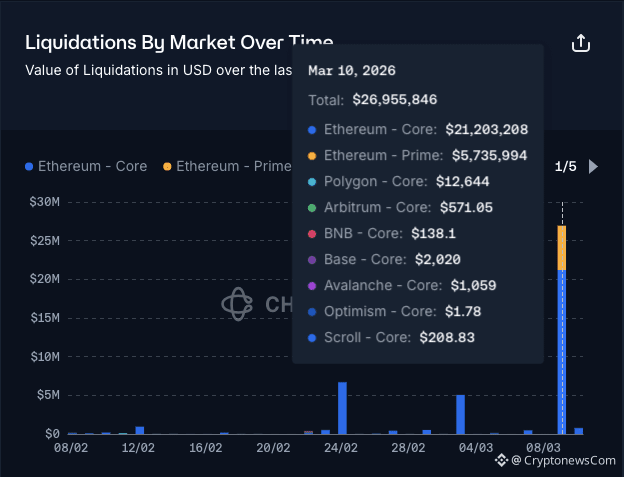
Task: Click the 1/5 legend page indicator
Action: pyautogui.click(x=565, y=166)
